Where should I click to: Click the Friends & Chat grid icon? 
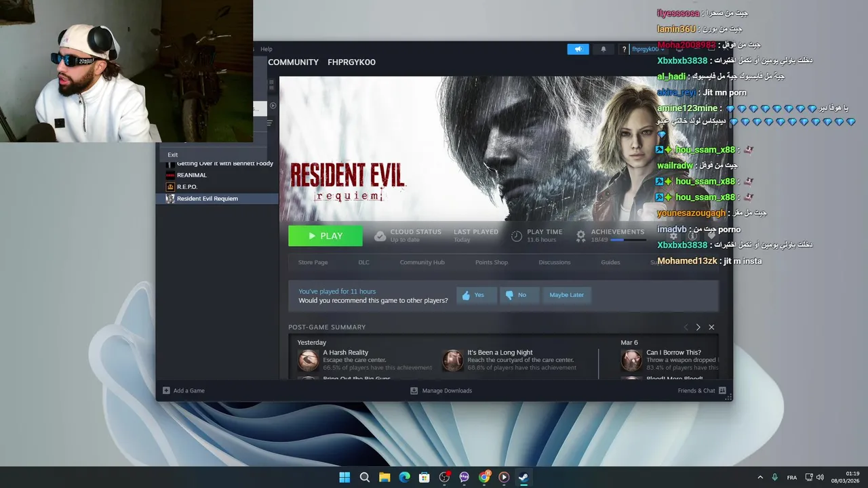(x=722, y=390)
